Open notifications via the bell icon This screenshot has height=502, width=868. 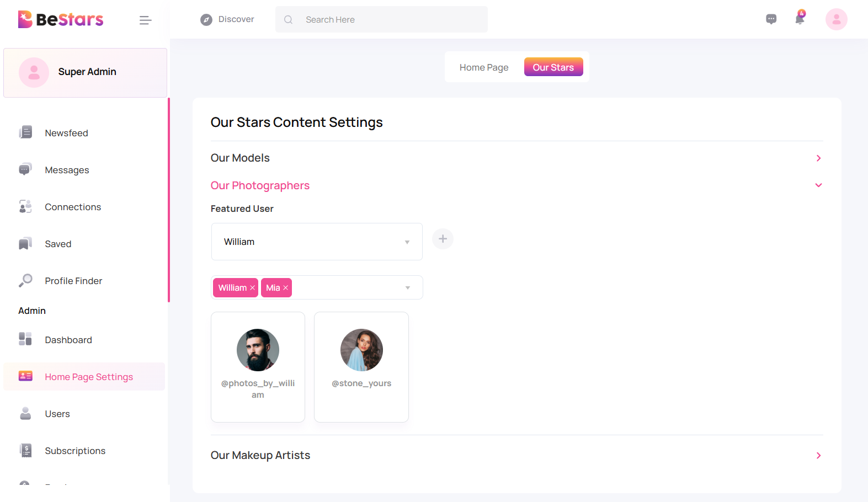coord(799,19)
